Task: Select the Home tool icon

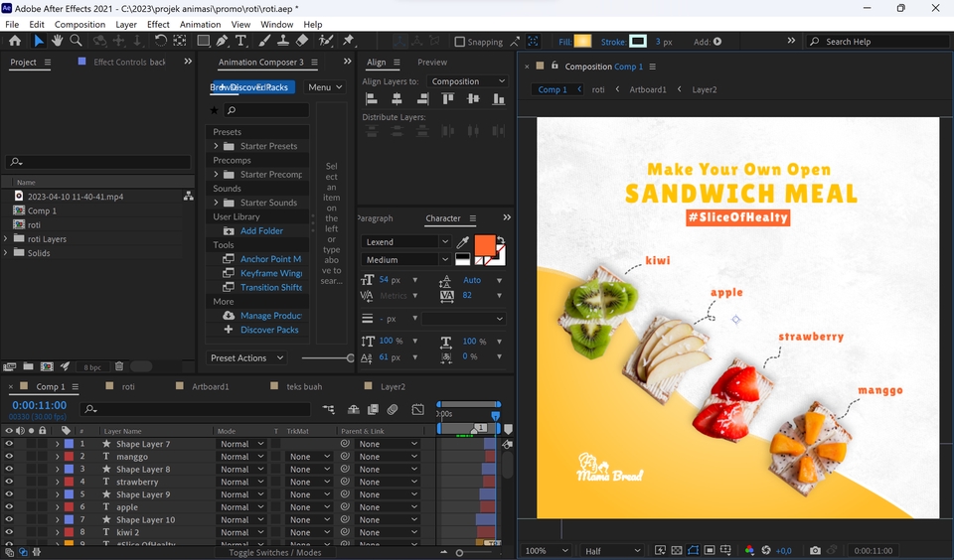Action: click(x=15, y=41)
